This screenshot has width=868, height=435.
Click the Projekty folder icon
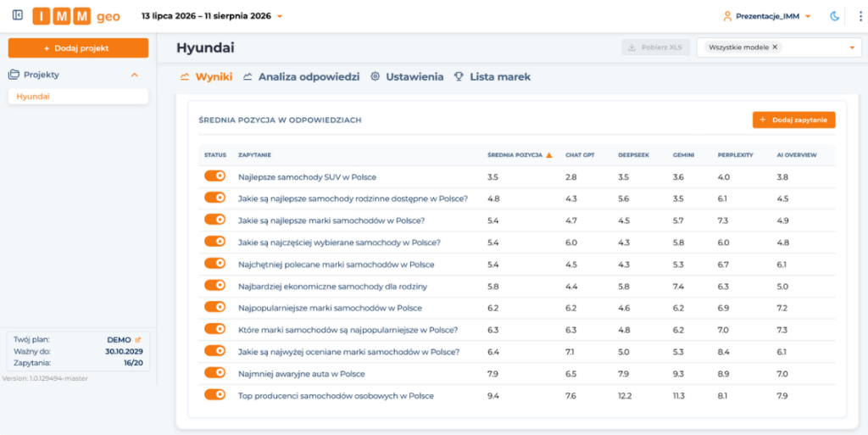(14, 75)
